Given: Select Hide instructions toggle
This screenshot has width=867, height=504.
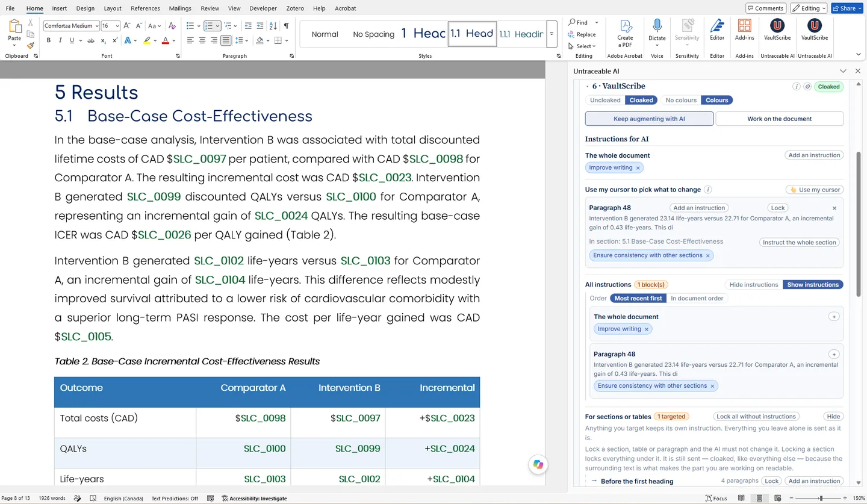Looking at the screenshot, I should [754, 285].
